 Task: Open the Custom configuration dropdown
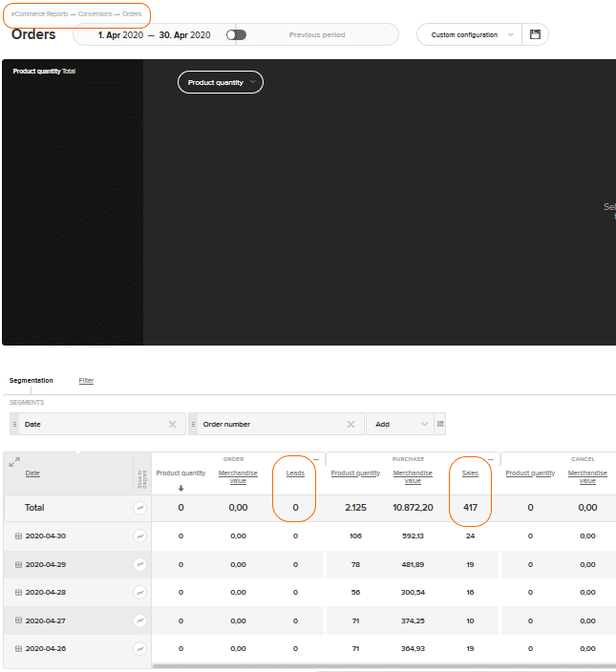(469, 34)
